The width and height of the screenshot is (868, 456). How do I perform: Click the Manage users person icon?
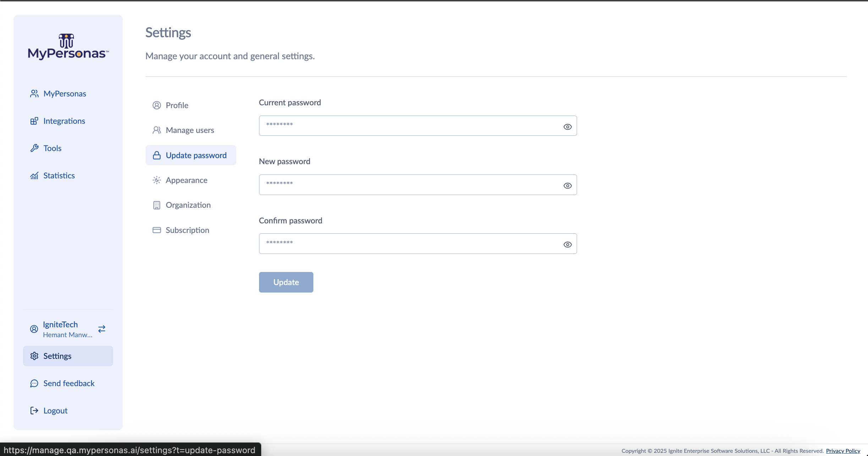pyautogui.click(x=157, y=130)
